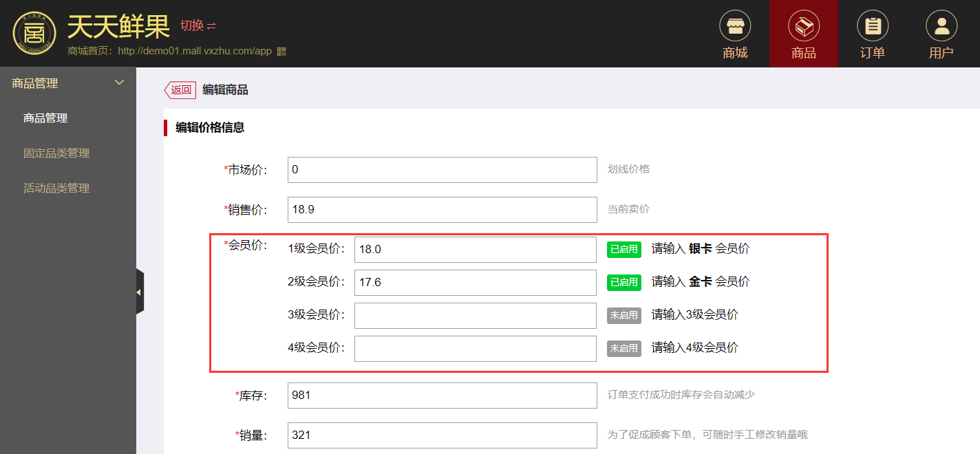The image size is (980, 454).
Task: Open the demo01.mall.vxzhu.com shop URL link
Action: [193, 50]
